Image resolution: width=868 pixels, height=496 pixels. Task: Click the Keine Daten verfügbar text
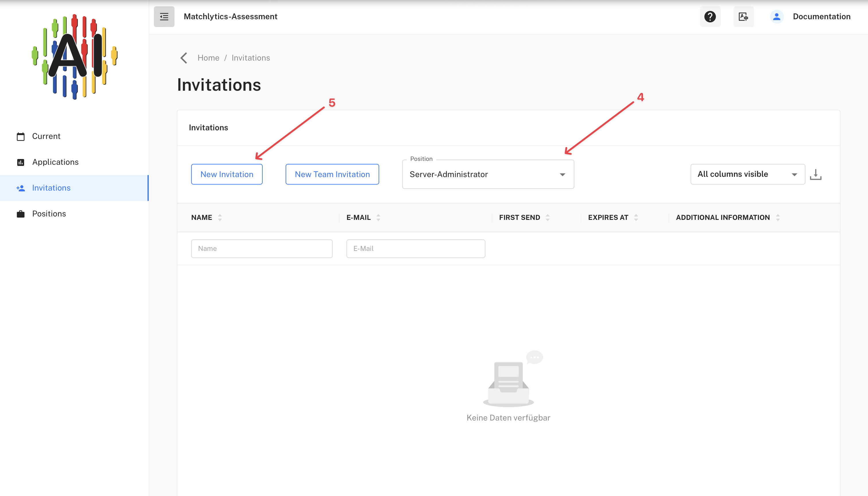[x=508, y=418]
